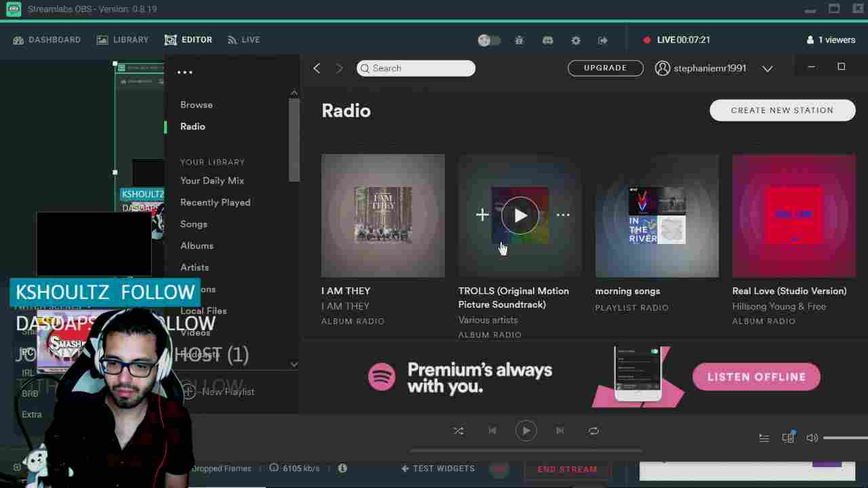The height and width of the screenshot is (488, 868).
Task: Click TEST WIDGETS
Action: (438, 468)
